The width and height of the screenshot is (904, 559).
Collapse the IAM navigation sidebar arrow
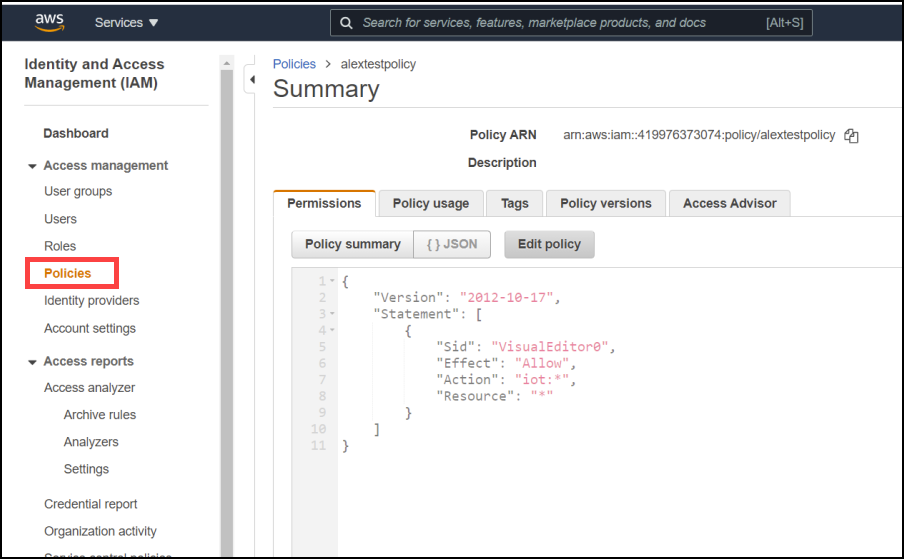pyautogui.click(x=252, y=80)
